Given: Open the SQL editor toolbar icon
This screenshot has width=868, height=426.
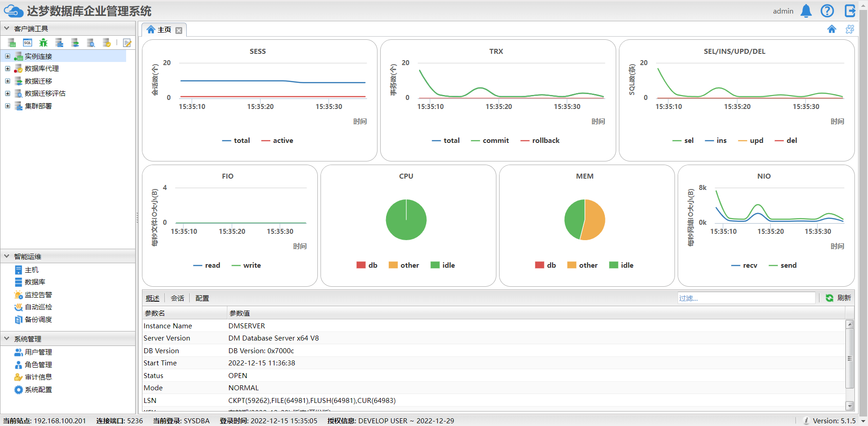Looking at the screenshot, I should [x=28, y=43].
